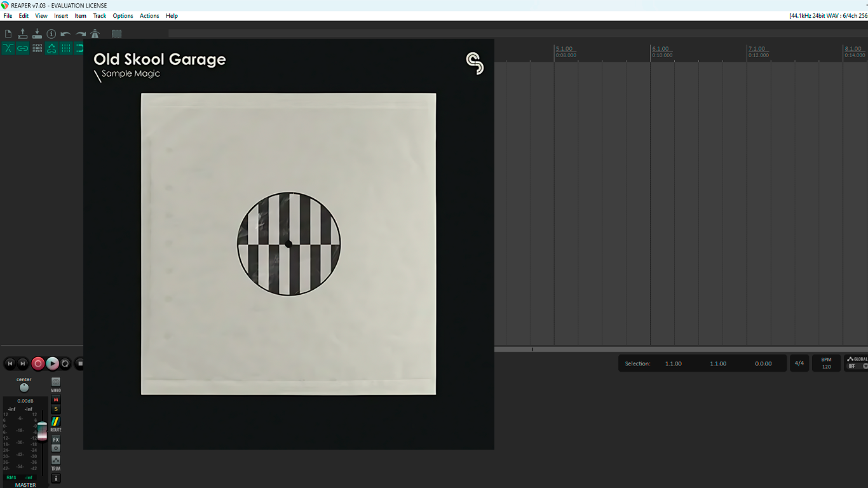Click ruler marker 6.1.00
This screenshot has width=868, height=488.
[x=661, y=49]
